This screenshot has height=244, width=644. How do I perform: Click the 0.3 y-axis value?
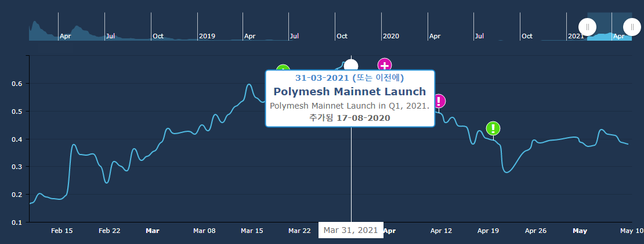(x=16, y=167)
